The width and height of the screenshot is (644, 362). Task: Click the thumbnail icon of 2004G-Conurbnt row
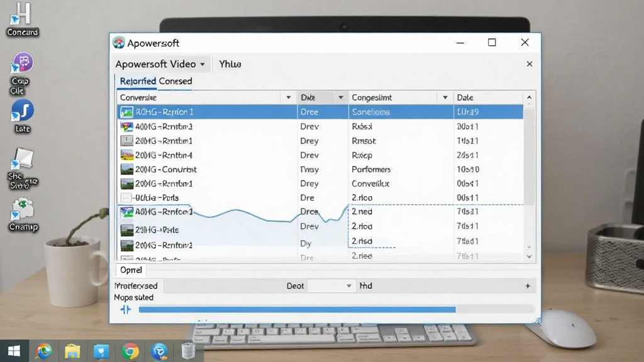point(126,169)
